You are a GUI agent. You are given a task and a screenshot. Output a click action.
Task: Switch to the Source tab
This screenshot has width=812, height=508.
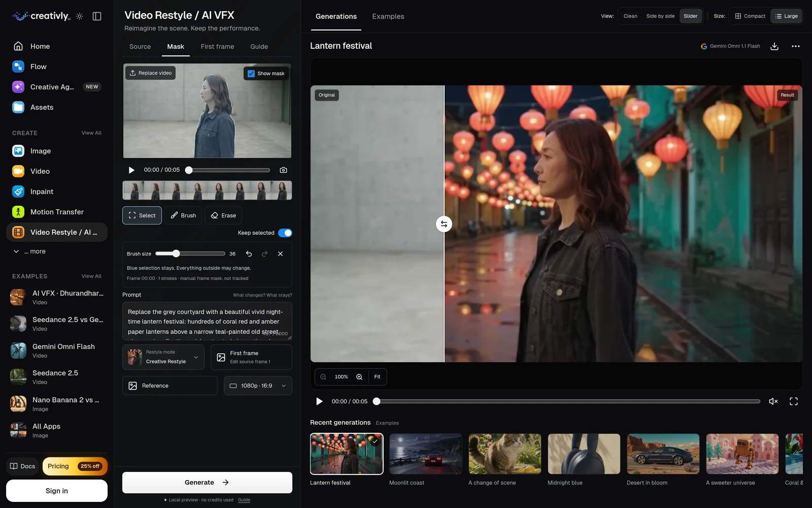140,47
